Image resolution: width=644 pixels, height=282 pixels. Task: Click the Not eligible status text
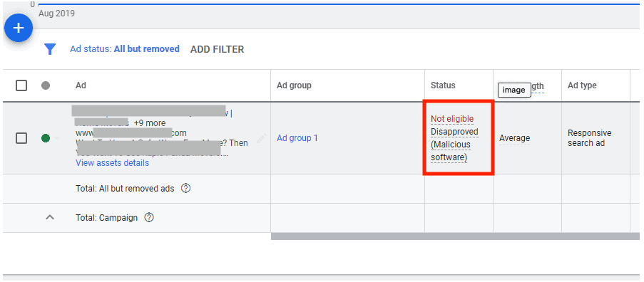click(x=452, y=119)
